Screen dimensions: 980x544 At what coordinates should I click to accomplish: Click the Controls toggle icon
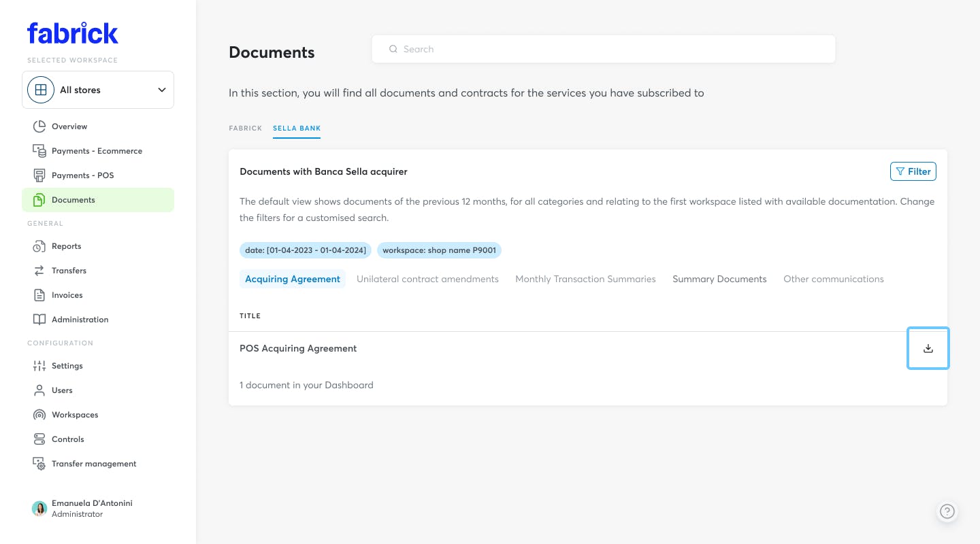coord(39,439)
